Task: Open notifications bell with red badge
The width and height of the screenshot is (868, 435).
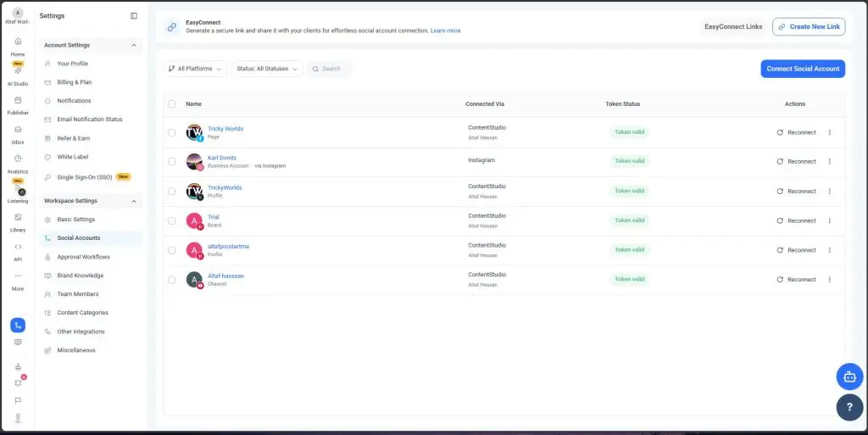Action: (x=19, y=382)
